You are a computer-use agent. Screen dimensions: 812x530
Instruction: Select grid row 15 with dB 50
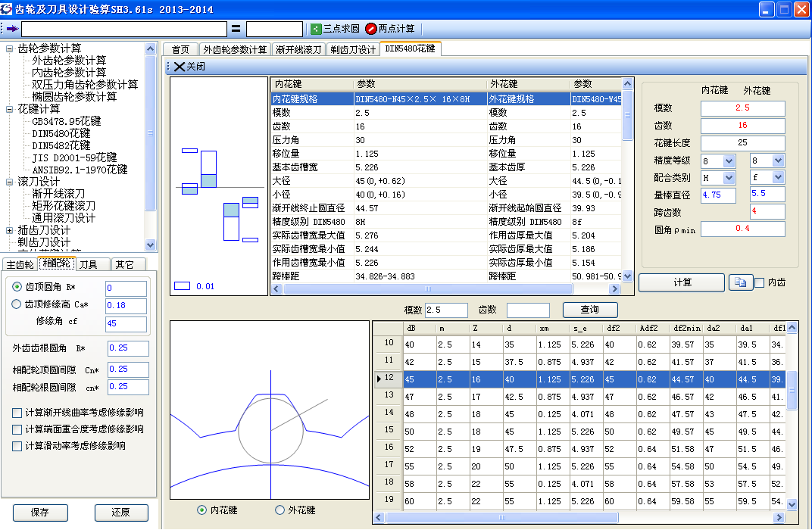580,432
